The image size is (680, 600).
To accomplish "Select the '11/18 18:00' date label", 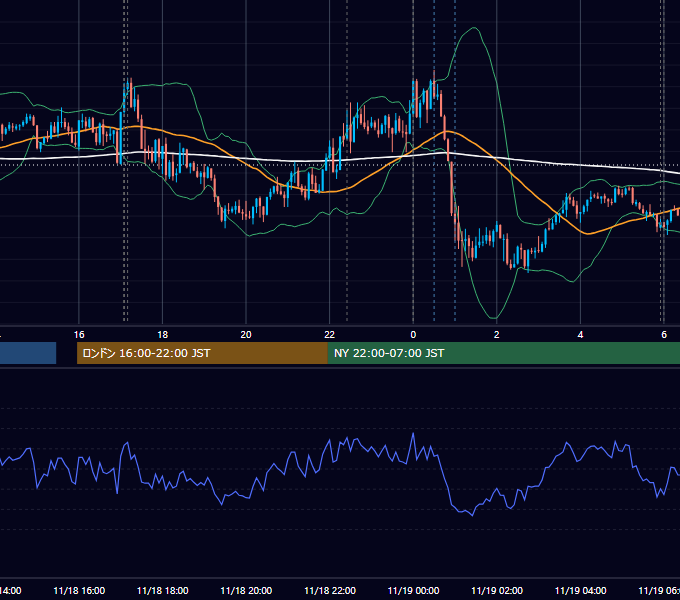I will point(163,590).
